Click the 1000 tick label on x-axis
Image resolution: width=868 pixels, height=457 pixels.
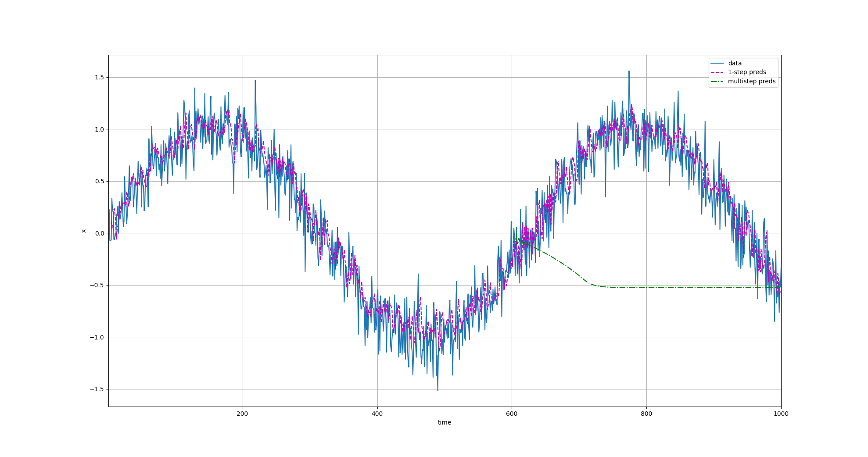pyautogui.click(x=781, y=414)
